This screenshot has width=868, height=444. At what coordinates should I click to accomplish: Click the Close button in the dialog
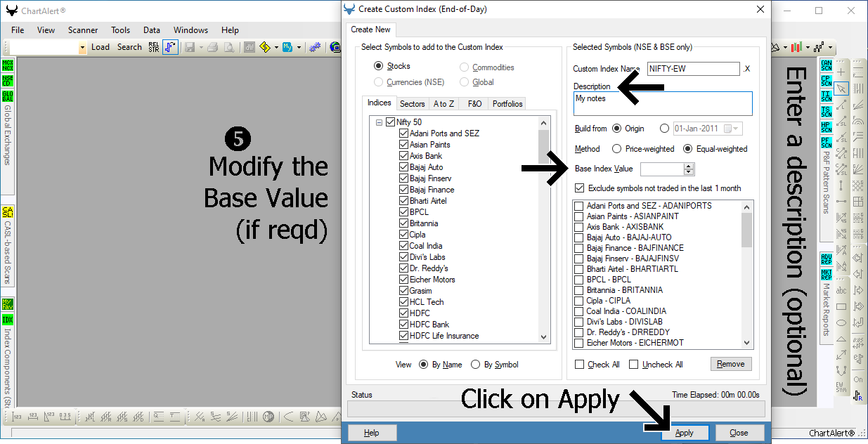click(x=739, y=433)
